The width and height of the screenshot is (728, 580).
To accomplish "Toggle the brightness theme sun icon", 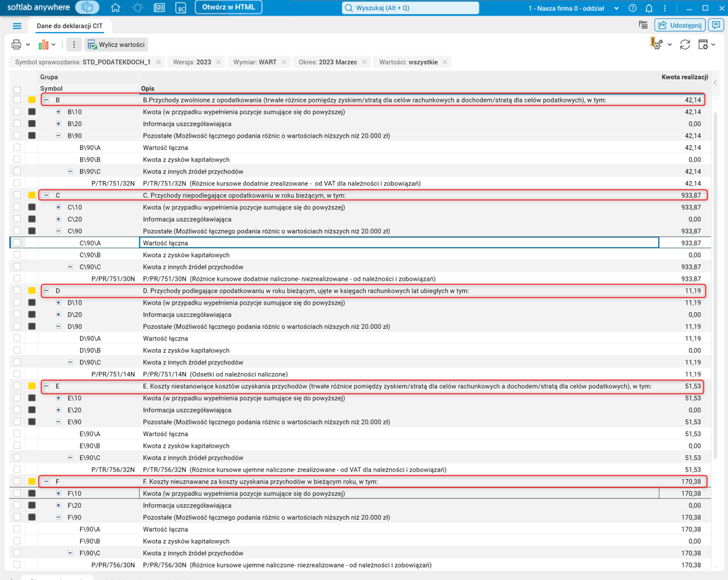I will coord(138,8).
